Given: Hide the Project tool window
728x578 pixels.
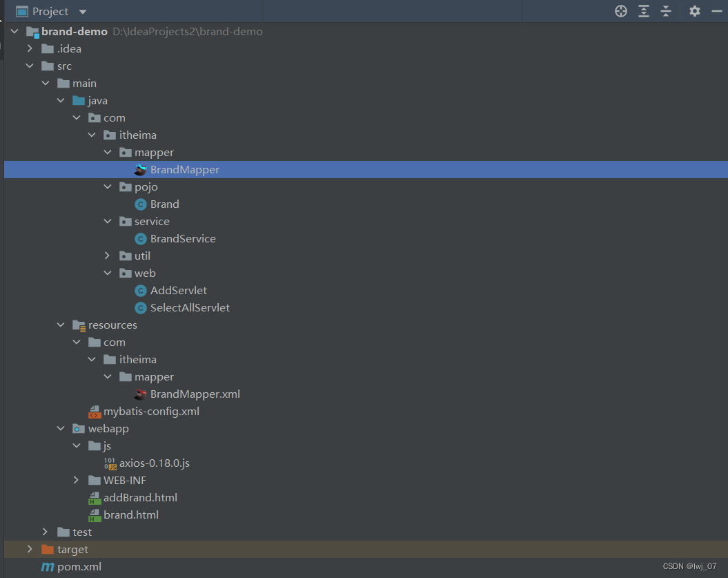Looking at the screenshot, I should pyautogui.click(x=717, y=11).
